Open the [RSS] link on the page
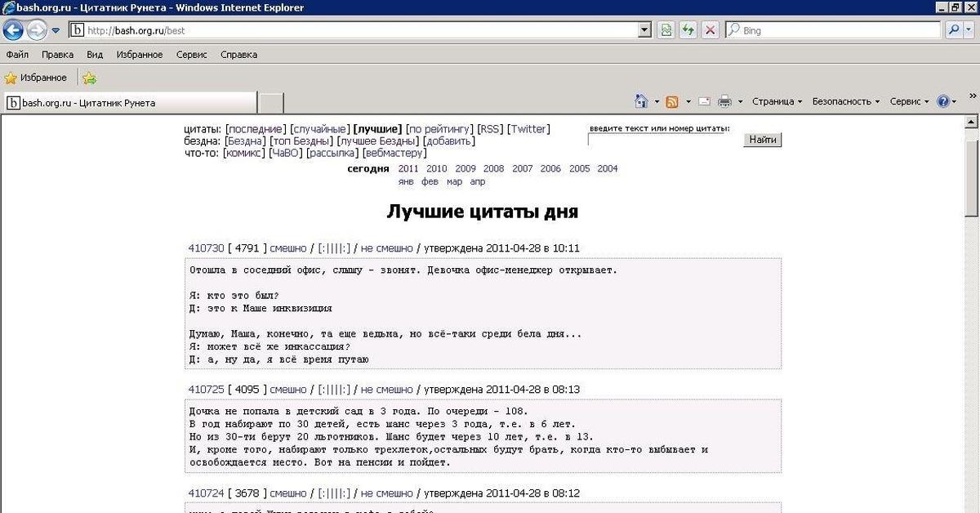The width and height of the screenshot is (980, 513). (x=490, y=129)
